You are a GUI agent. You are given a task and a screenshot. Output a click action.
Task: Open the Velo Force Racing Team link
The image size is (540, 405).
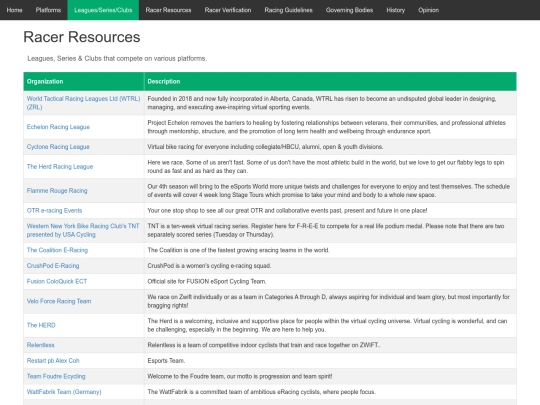click(59, 301)
